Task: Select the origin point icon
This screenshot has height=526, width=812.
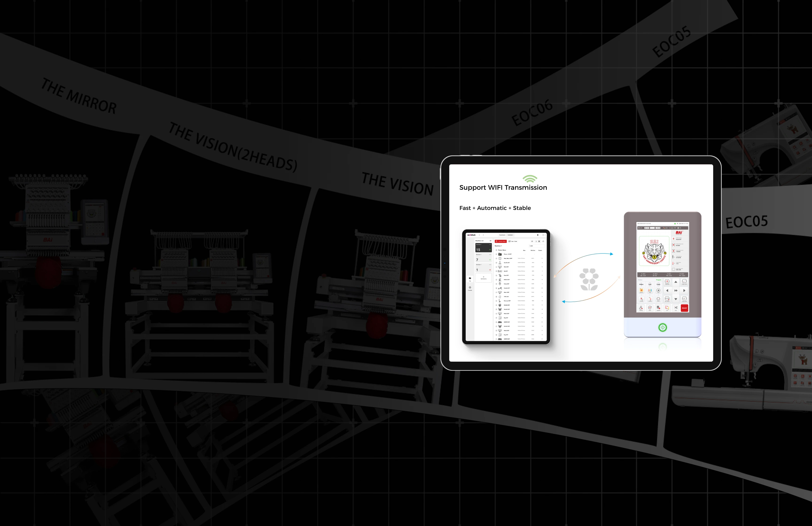Action: [685, 282]
